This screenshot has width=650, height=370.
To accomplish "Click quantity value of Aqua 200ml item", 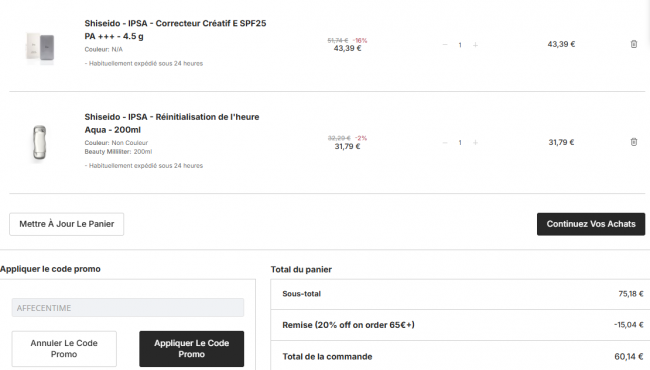I will point(460,143).
